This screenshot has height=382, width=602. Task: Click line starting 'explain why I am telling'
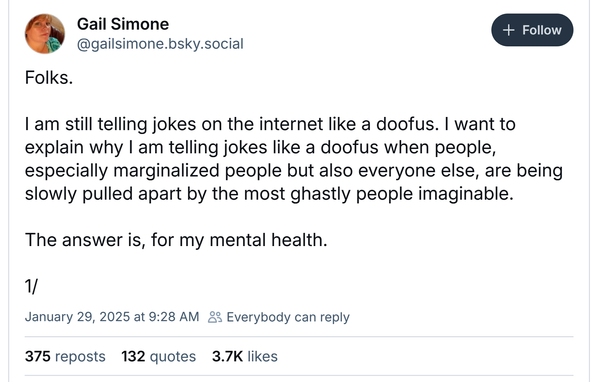pyautogui.click(x=260, y=147)
